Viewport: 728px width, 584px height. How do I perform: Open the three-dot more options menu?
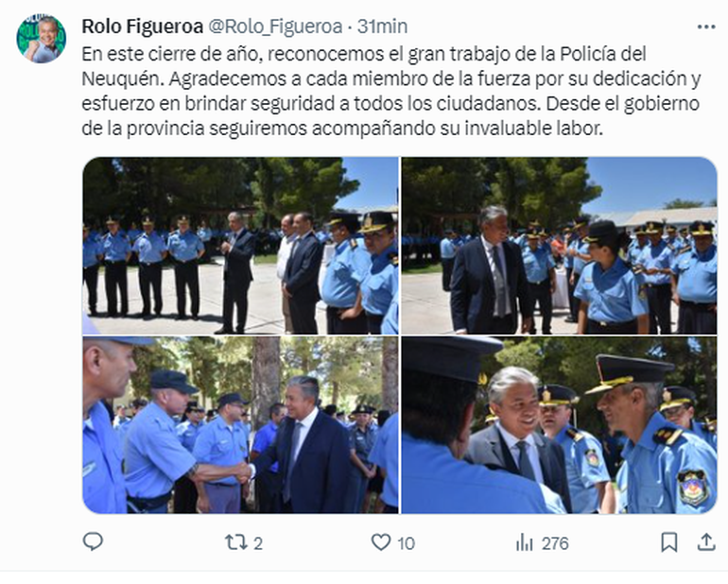click(x=706, y=26)
